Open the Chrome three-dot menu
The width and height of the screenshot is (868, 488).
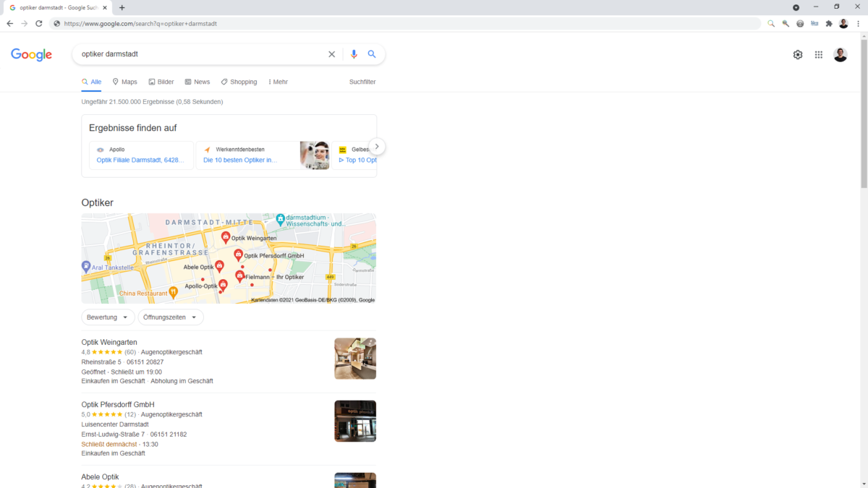pyautogui.click(x=858, y=23)
